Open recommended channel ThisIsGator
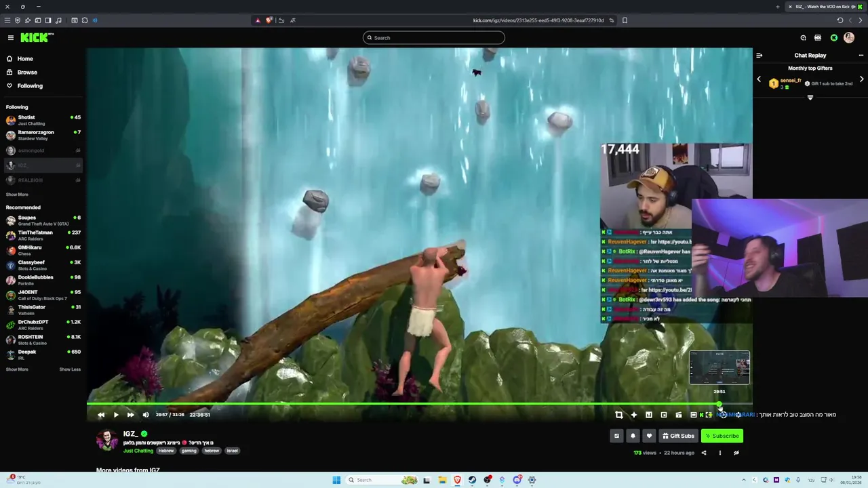This screenshot has height=488, width=868. (x=43, y=310)
